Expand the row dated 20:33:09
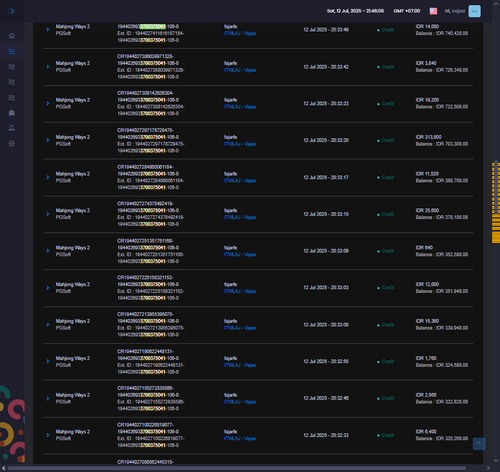 48,251
